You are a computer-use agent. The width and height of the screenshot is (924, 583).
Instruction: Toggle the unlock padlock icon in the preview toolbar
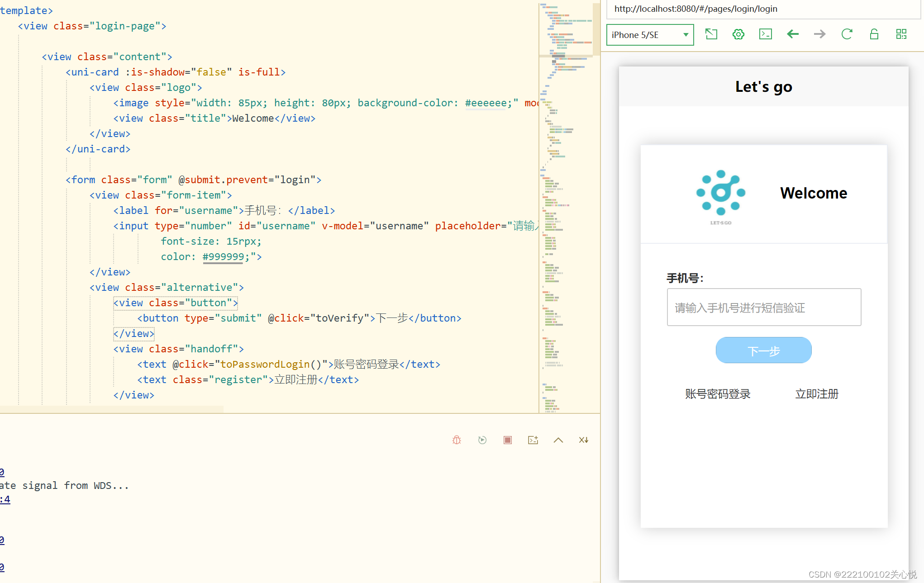point(874,34)
